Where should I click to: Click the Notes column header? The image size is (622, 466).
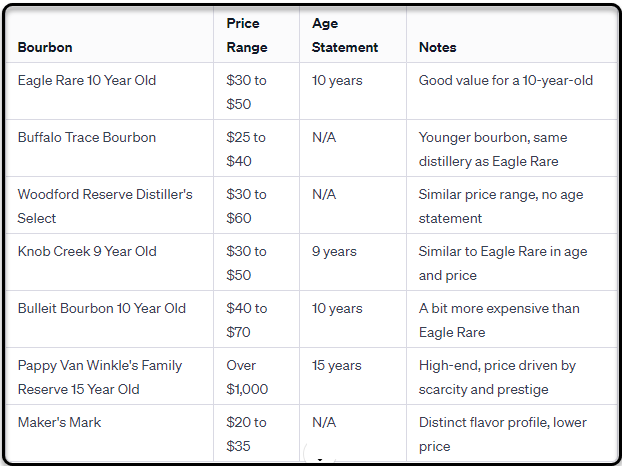(x=438, y=47)
